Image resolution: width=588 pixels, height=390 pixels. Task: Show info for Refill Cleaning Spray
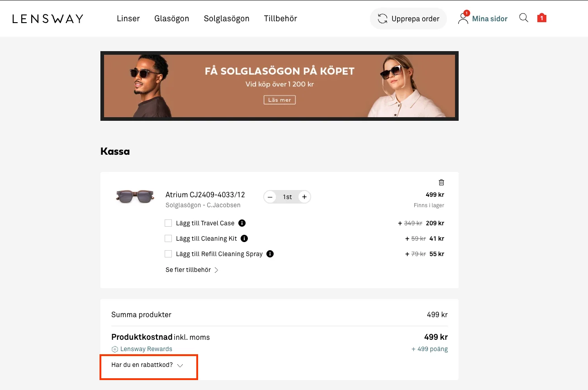tap(270, 254)
